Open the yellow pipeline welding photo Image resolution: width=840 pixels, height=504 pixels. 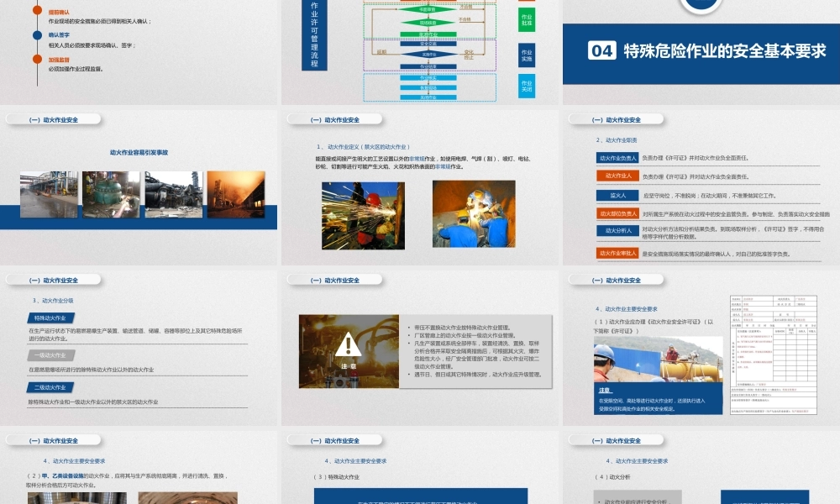[x=659, y=359]
